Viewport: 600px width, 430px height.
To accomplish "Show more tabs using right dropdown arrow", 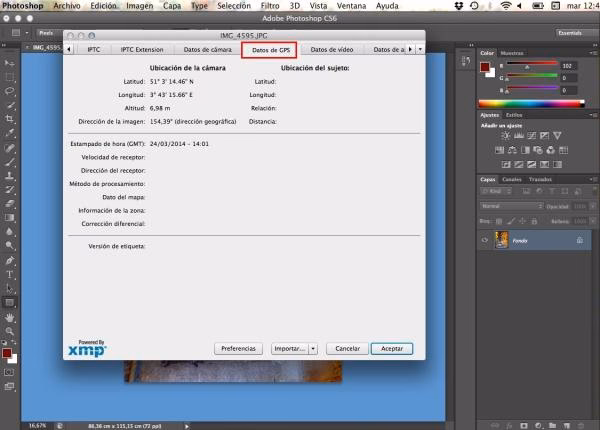I will [420, 48].
